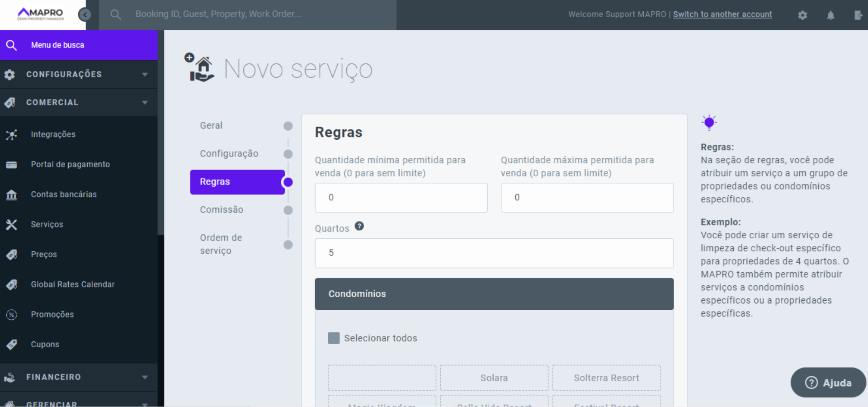Screen dimensions: 868x407
Task: Toggle the Selecionar todos checkbox
Action: [334, 338]
